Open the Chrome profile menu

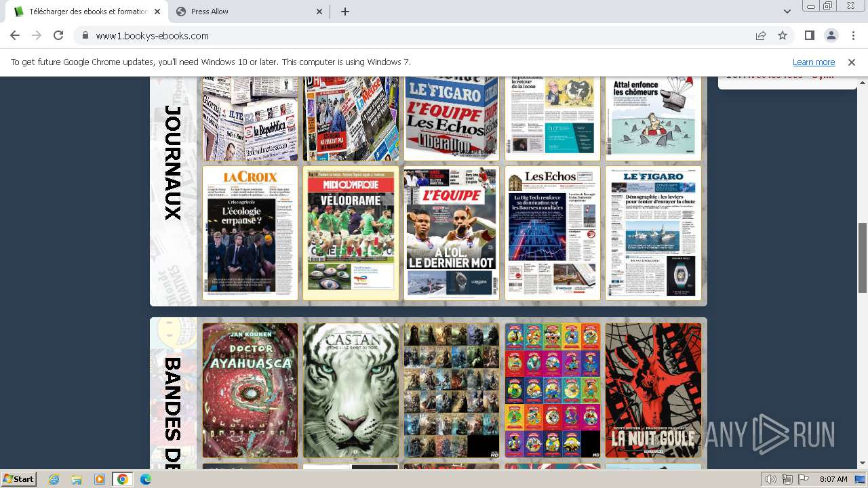(831, 35)
